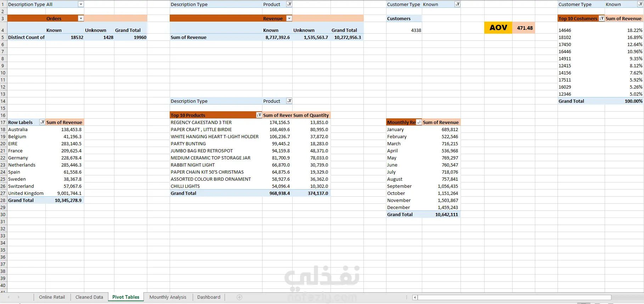Open the Product filter in row 14

289,101
